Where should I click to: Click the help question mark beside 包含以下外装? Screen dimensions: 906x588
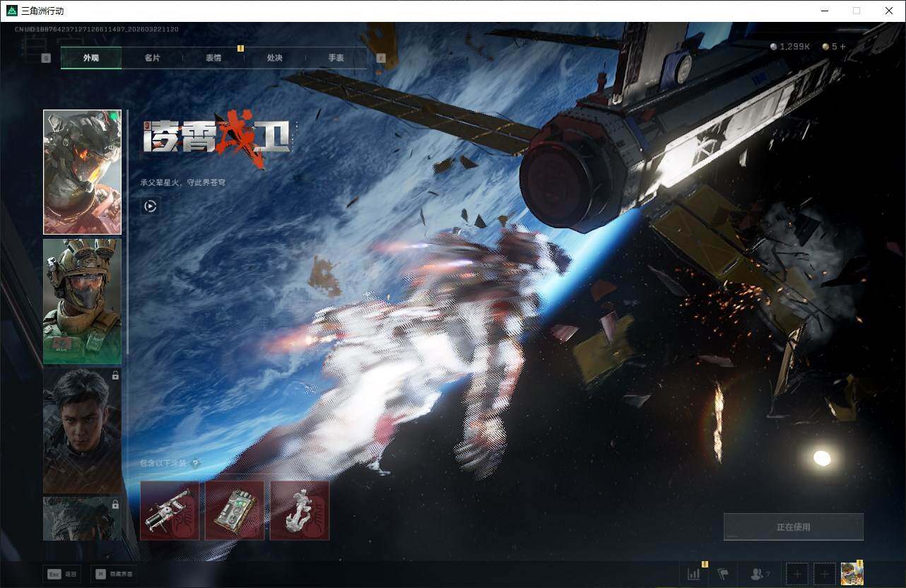(195, 464)
